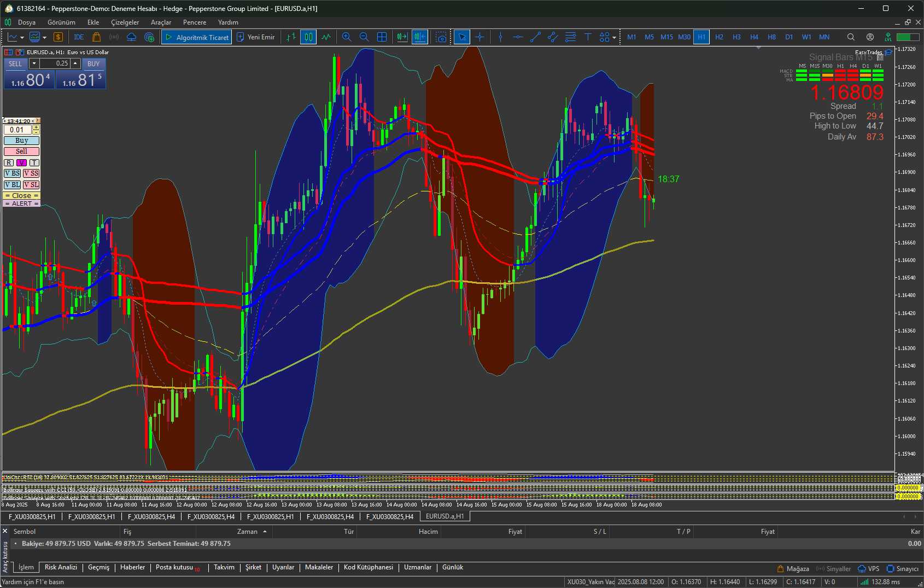The image size is (924, 588).
Task: Open the chart type dropdown arrow
Action: (22, 38)
